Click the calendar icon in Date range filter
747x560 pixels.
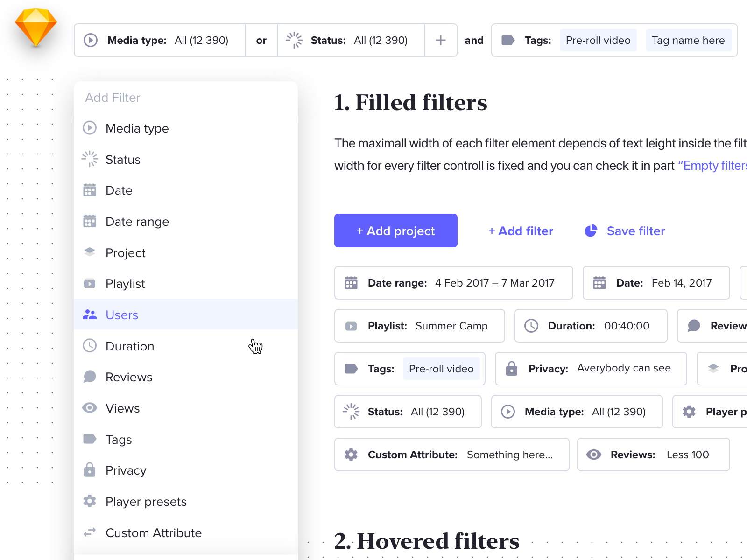pos(351,283)
